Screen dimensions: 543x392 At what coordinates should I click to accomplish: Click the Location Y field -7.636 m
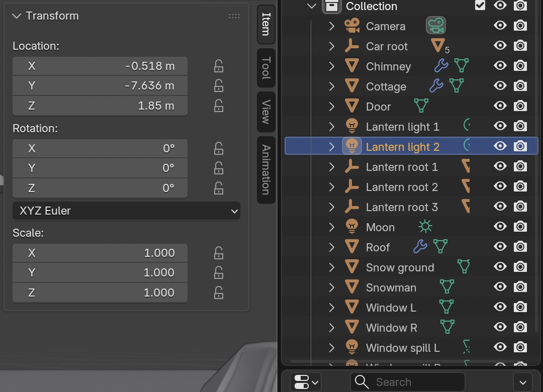pyautogui.click(x=100, y=85)
